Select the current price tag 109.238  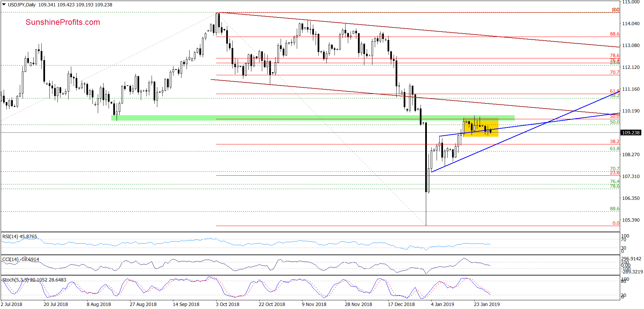(631, 133)
